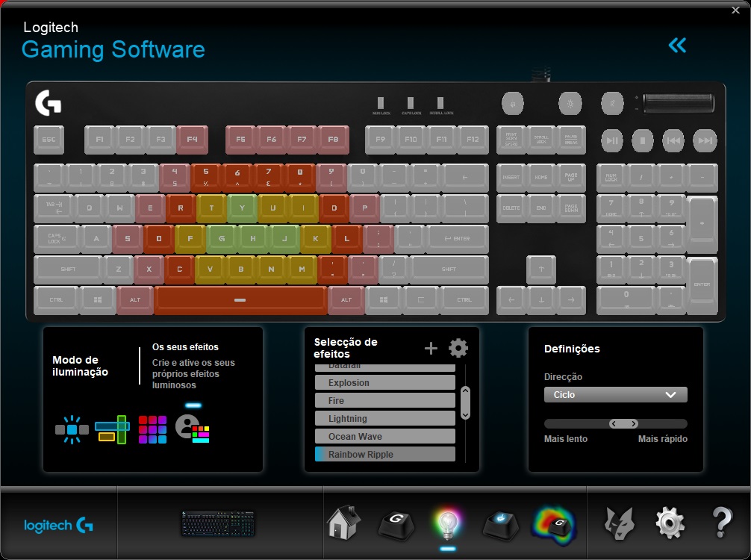Click the Insert key
This screenshot has height=560, width=751.
click(x=511, y=177)
